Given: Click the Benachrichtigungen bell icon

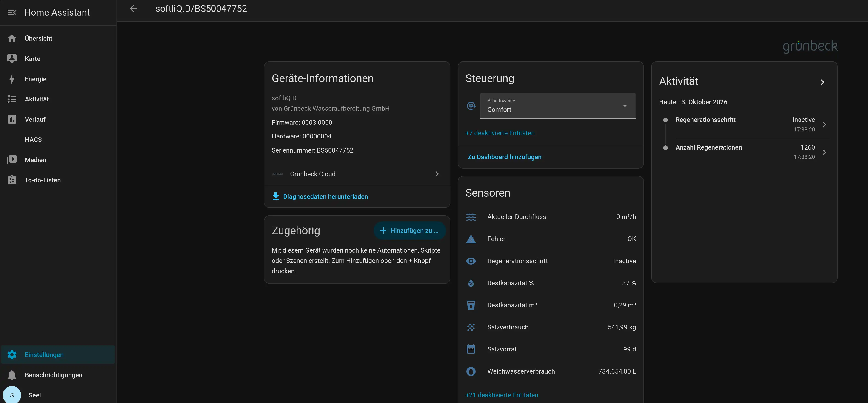Looking at the screenshot, I should 12,375.
